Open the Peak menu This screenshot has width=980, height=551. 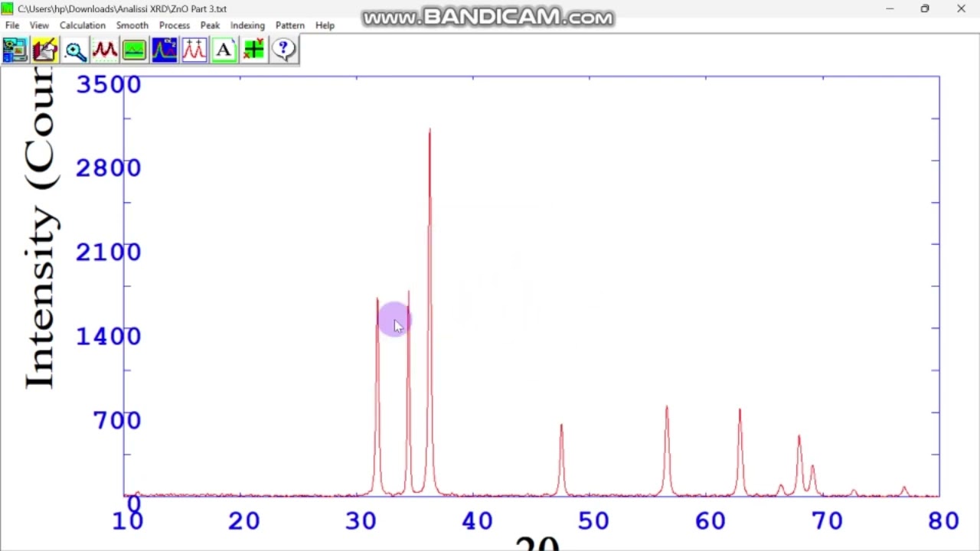210,25
